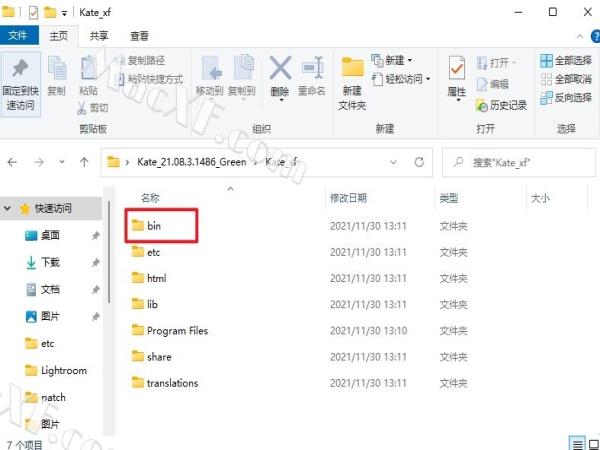Open Lightroom folder in sidebar
Screen dimensions: 600x450
[55, 370]
